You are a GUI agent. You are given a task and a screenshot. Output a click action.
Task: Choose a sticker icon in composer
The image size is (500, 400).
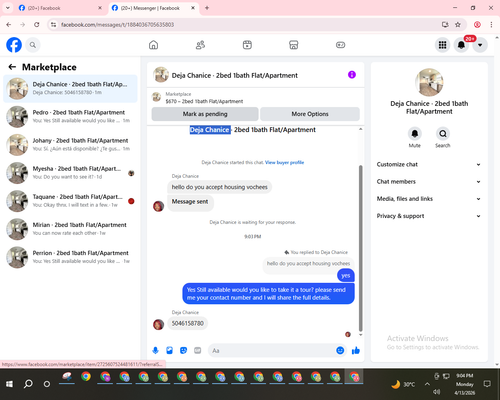click(x=183, y=350)
